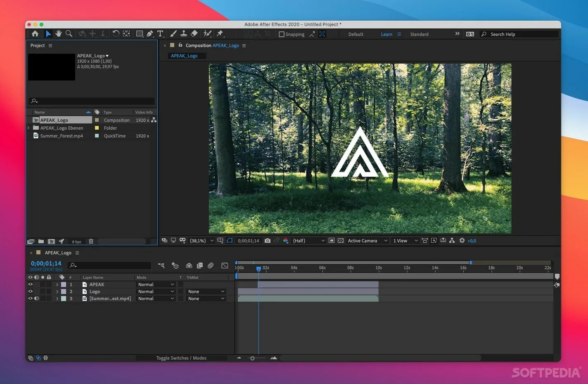Open blend Mode dropdown for APEAK layer
This screenshot has width=588, height=384.
click(156, 284)
